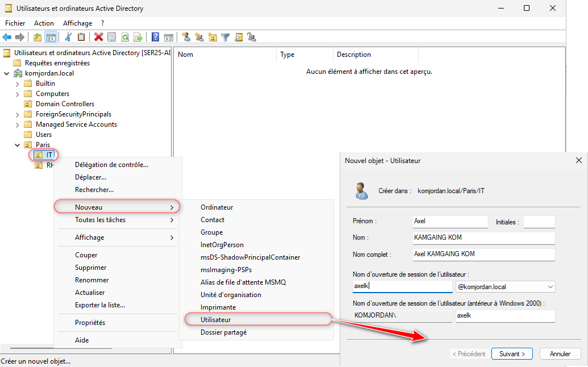Expand the Toutes les tâches submenu
Image resolution: width=588 pixels, height=367 pixels.
118,220
